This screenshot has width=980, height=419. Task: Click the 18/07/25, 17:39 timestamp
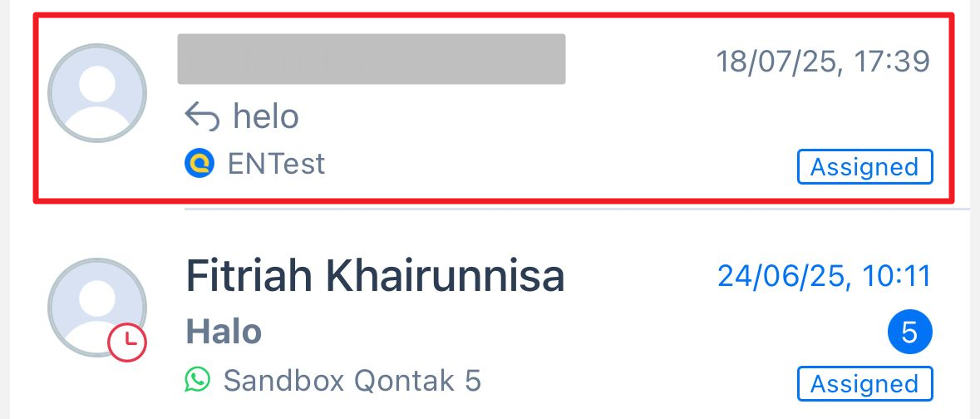point(823,61)
